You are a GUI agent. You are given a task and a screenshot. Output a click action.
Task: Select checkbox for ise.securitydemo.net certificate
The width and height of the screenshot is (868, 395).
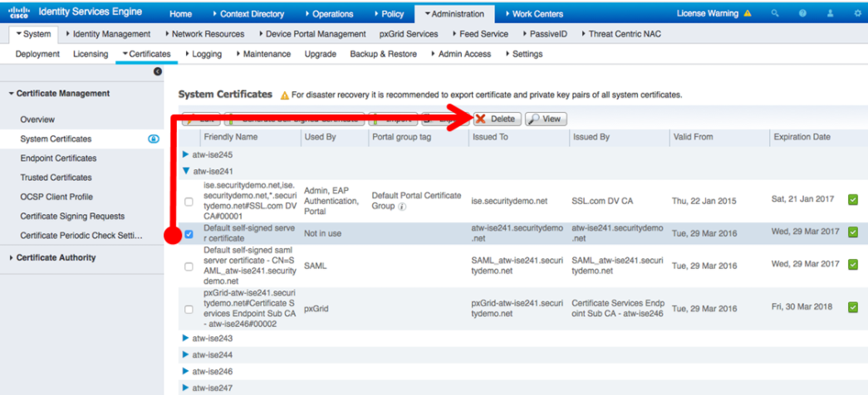pyautogui.click(x=189, y=202)
